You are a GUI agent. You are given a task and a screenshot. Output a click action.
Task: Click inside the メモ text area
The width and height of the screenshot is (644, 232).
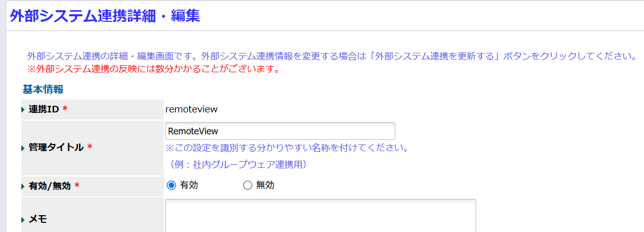click(x=320, y=216)
